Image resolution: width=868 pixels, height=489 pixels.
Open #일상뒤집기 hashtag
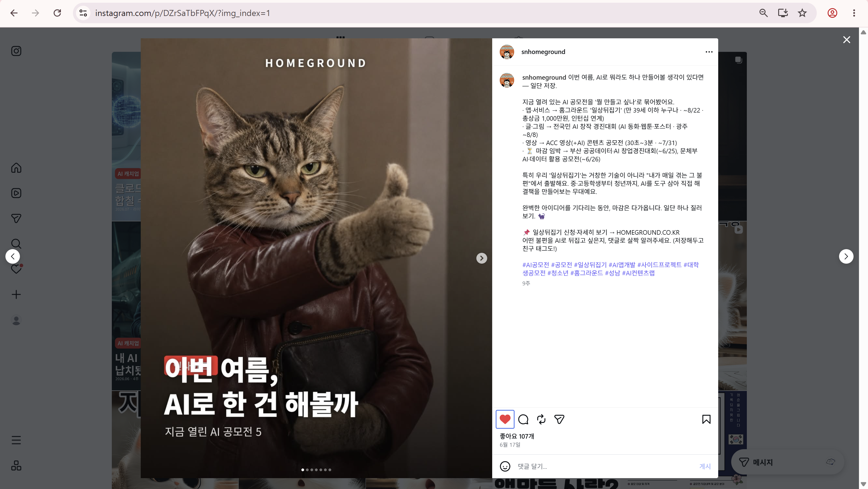pos(590,265)
